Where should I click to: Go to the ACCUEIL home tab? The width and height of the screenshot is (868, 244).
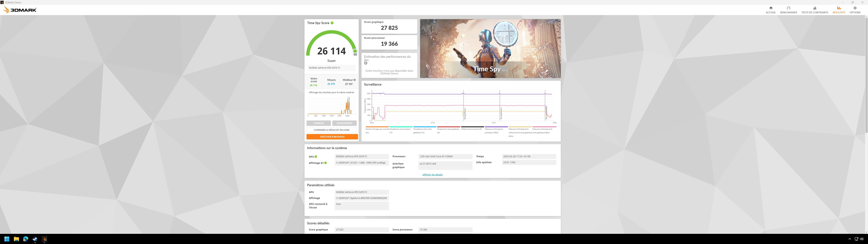[x=771, y=10]
